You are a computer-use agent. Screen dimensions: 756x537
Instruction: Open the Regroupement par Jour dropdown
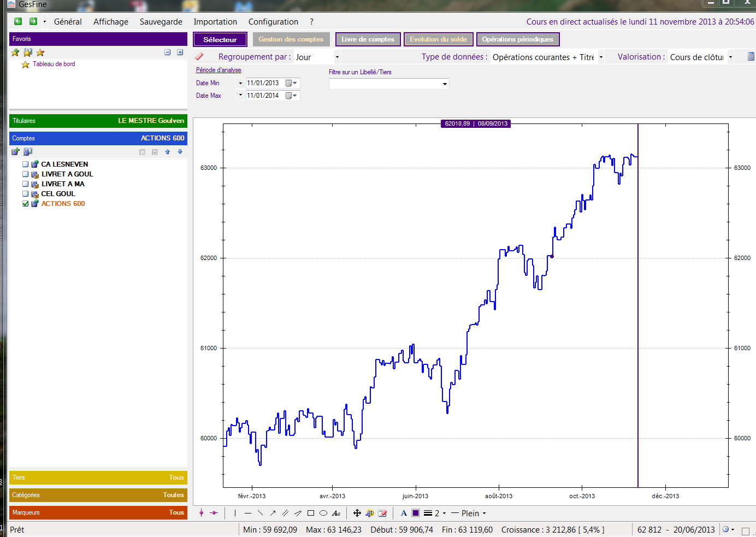point(336,57)
